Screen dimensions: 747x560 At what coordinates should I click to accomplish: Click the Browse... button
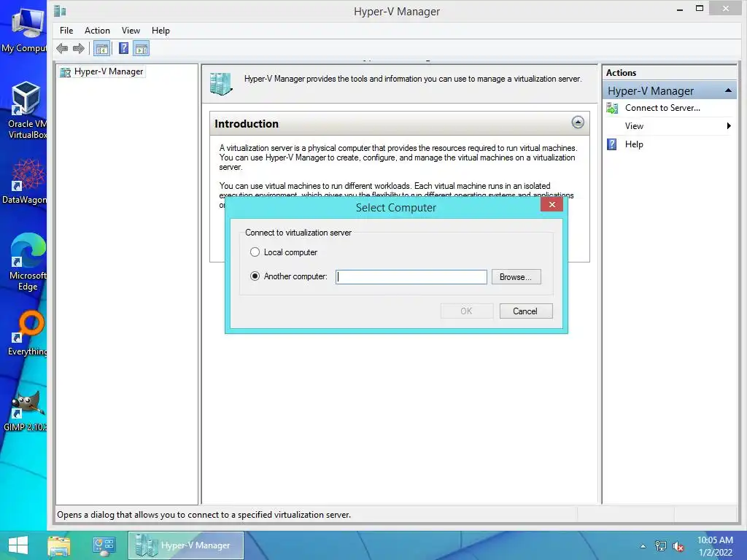pyautogui.click(x=516, y=276)
